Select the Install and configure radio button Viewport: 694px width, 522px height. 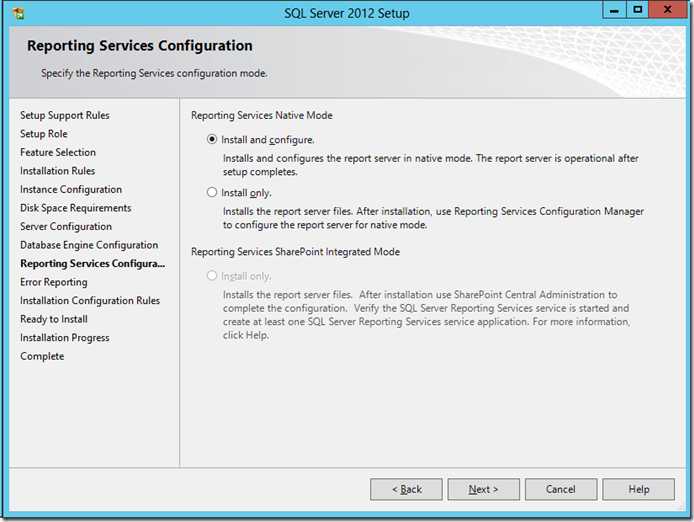212,139
